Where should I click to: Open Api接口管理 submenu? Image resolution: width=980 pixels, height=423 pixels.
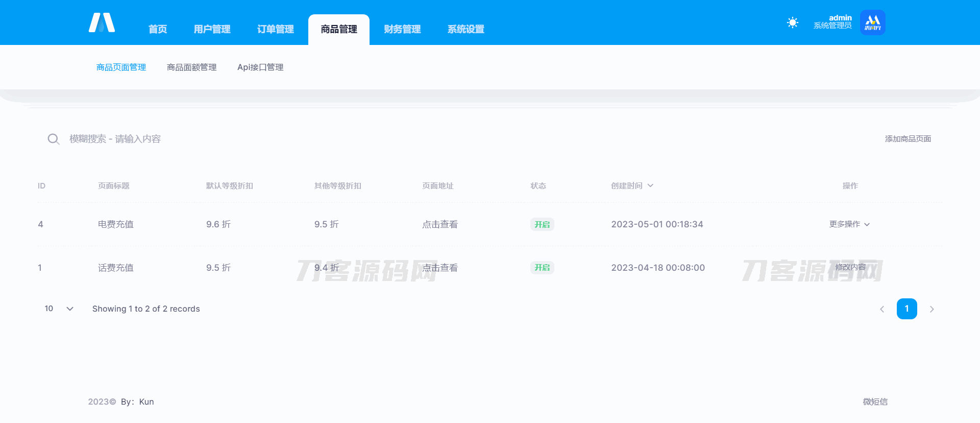coord(260,67)
